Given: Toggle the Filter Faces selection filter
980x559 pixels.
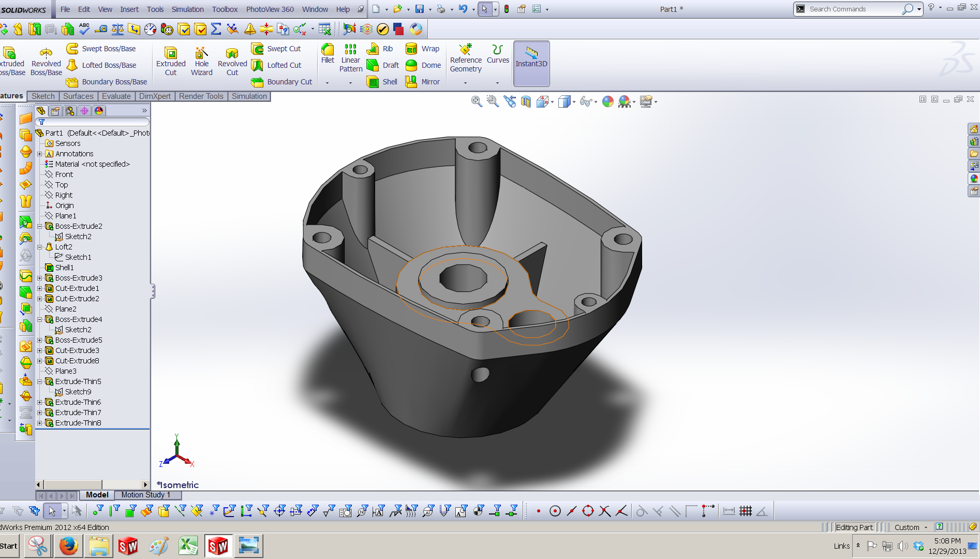Looking at the screenshot, I should click(x=130, y=511).
